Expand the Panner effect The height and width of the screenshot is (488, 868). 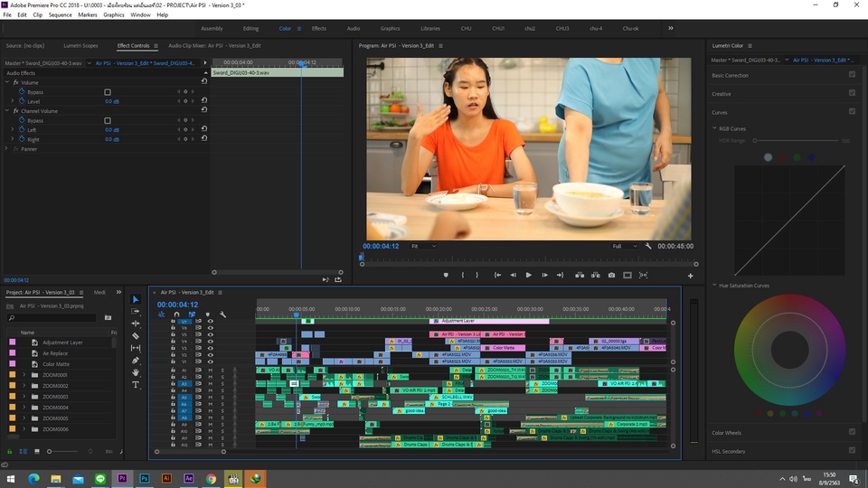7,149
